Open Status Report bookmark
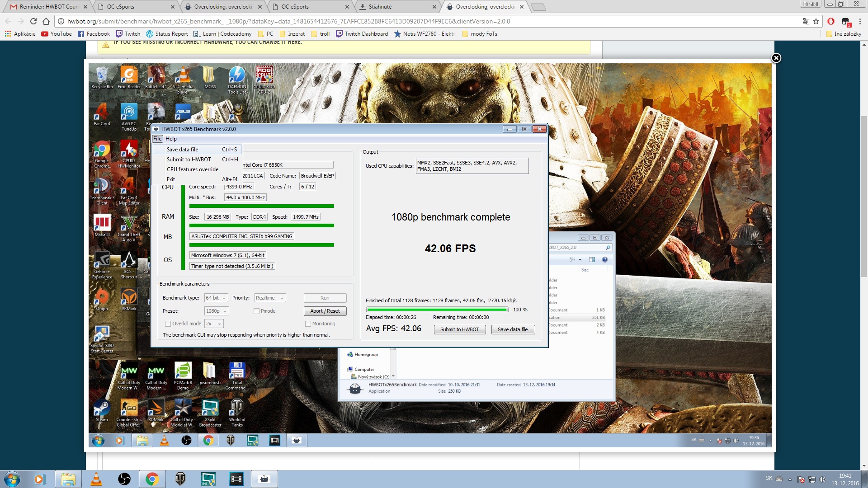The height and width of the screenshot is (488, 868). pyautogui.click(x=167, y=34)
